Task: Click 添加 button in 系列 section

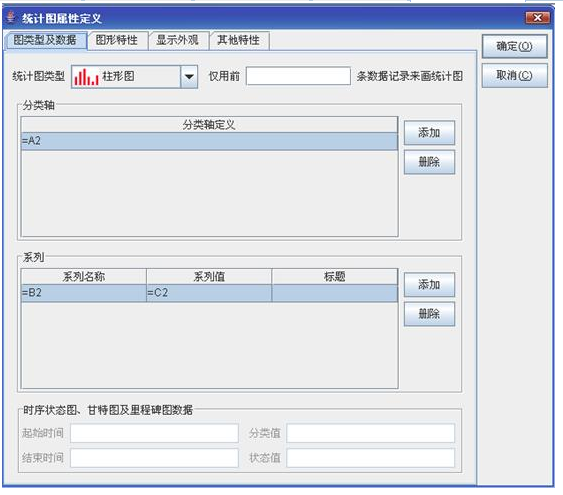Action: point(429,285)
